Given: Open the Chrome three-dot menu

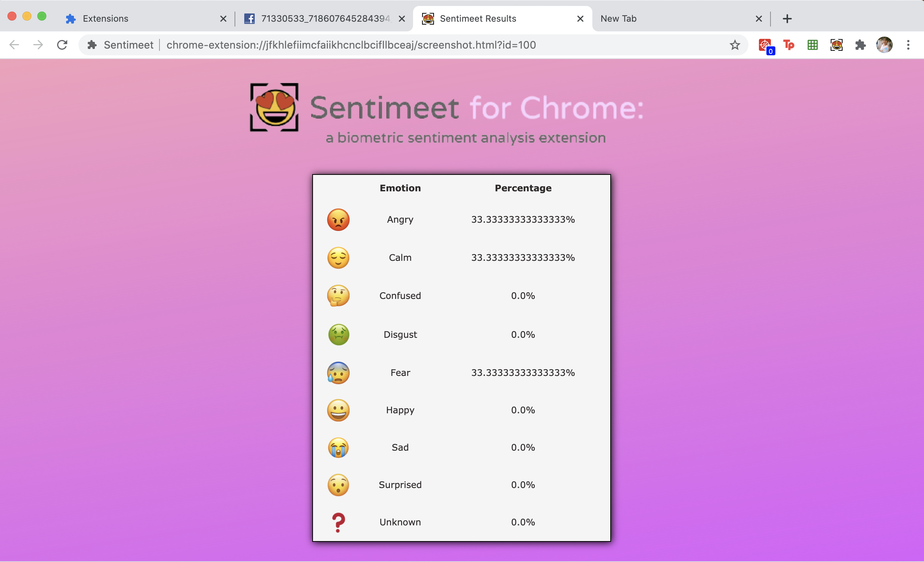Looking at the screenshot, I should pyautogui.click(x=908, y=45).
